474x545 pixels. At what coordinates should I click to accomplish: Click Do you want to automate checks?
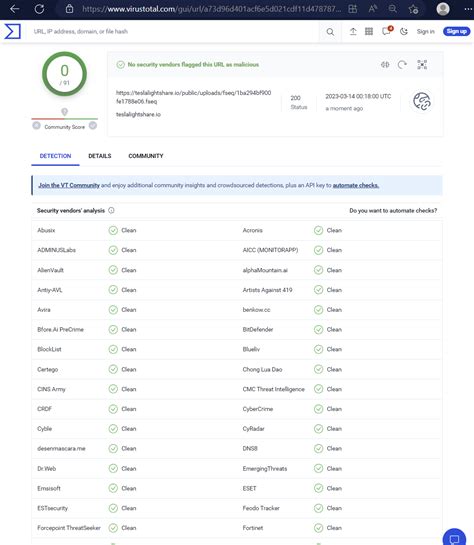(x=393, y=211)
